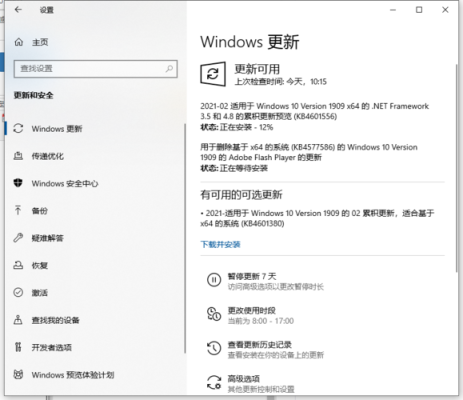Select 暂停更新 7 天 option

pyautogui.click(x=252, y=276)
